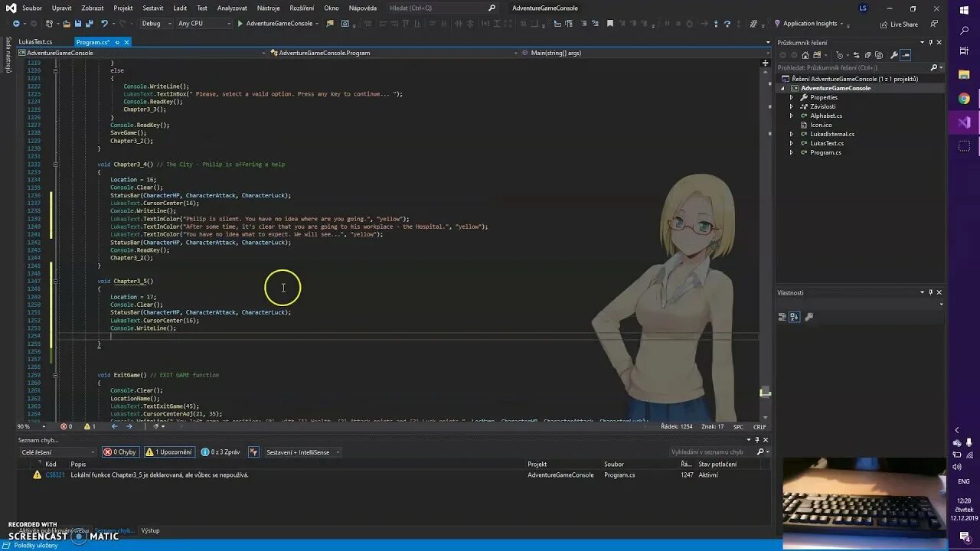Open the Nástroje menu

pos(268,8)
